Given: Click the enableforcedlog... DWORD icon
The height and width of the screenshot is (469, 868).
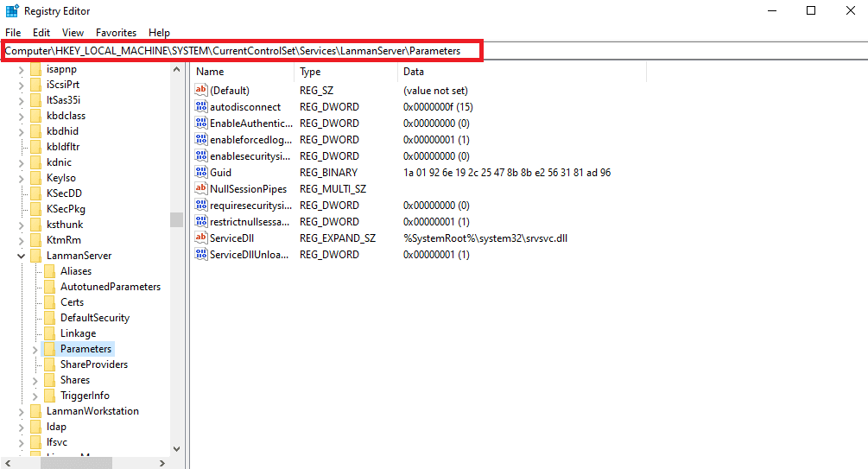Looking at the screenshot, I should 201,140.
